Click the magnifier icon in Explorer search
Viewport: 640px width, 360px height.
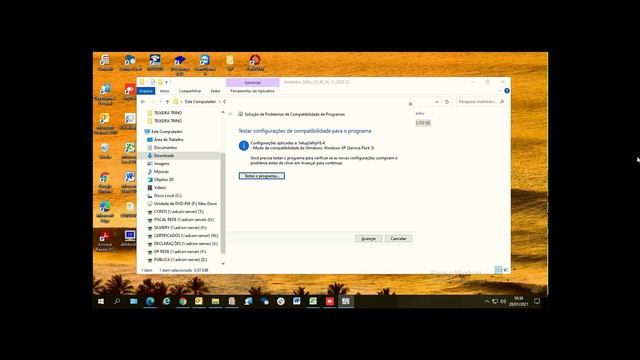pyautogui.click(x=502, y=102)
